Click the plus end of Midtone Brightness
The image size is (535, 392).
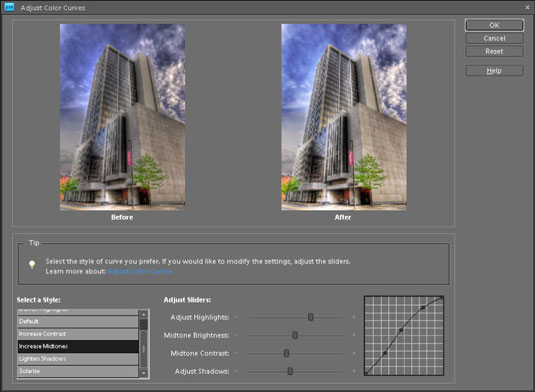(x=354, y=335)
